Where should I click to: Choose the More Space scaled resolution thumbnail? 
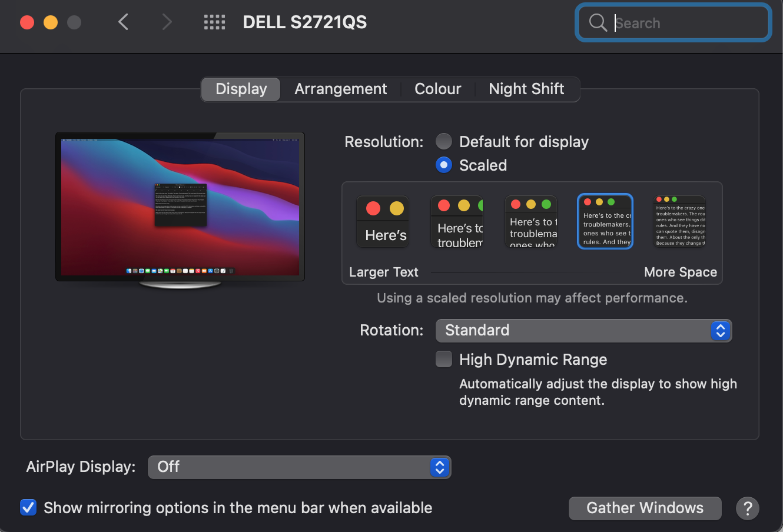click(x=679, y=222)
